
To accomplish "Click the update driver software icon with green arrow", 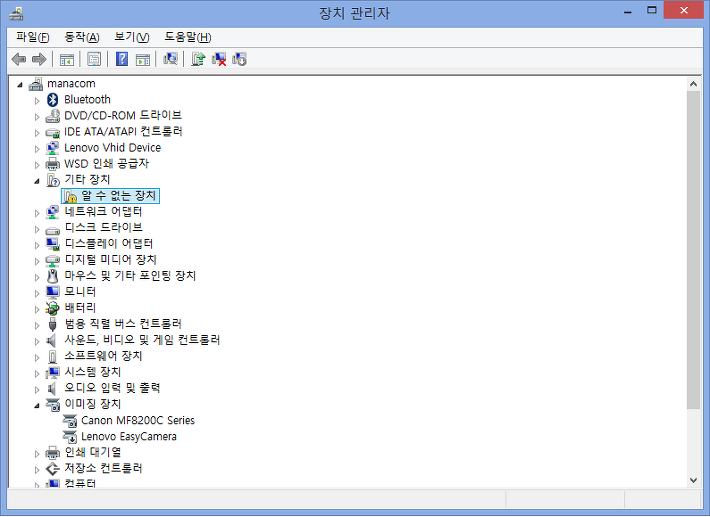I will click(198, 59).
